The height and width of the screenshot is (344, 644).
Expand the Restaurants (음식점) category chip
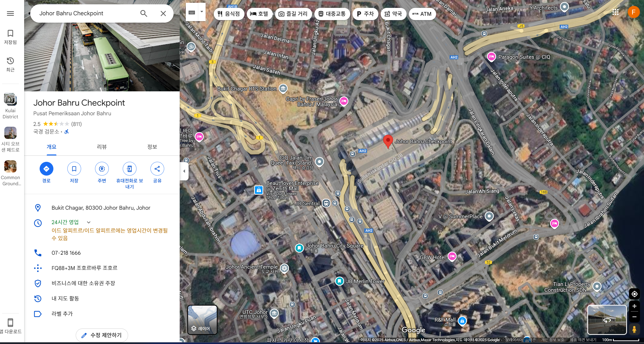229,14
